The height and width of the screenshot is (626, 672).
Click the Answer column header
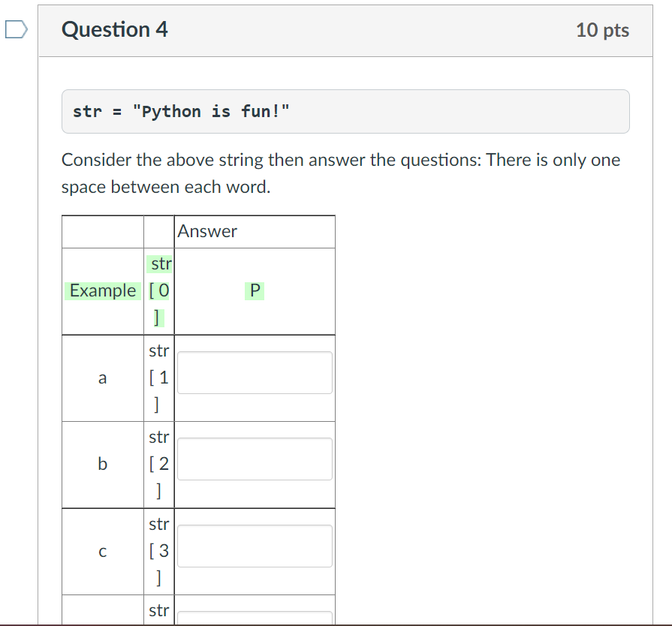click(x=207, y=231)
